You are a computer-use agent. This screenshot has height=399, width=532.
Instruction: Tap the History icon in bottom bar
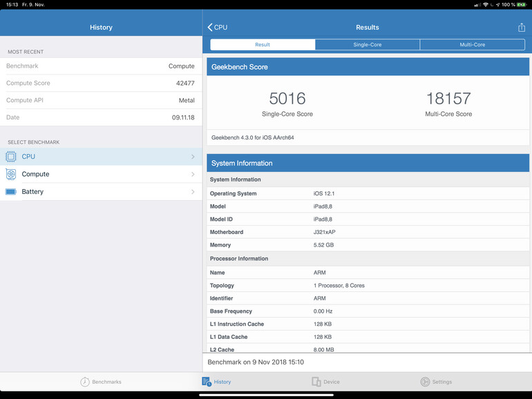click(x=207, y=382)
